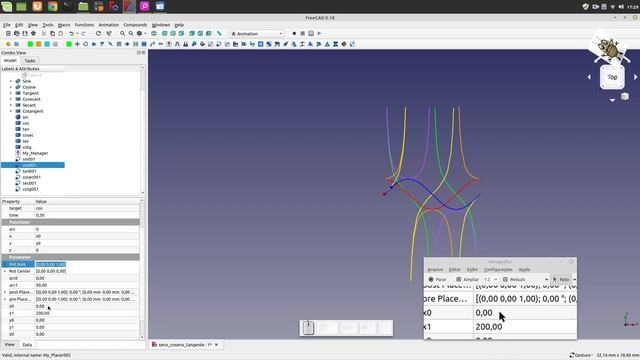640x360 pixels.
Task: Expand the Cotangent tree item
Action: [x=11, y=111]
